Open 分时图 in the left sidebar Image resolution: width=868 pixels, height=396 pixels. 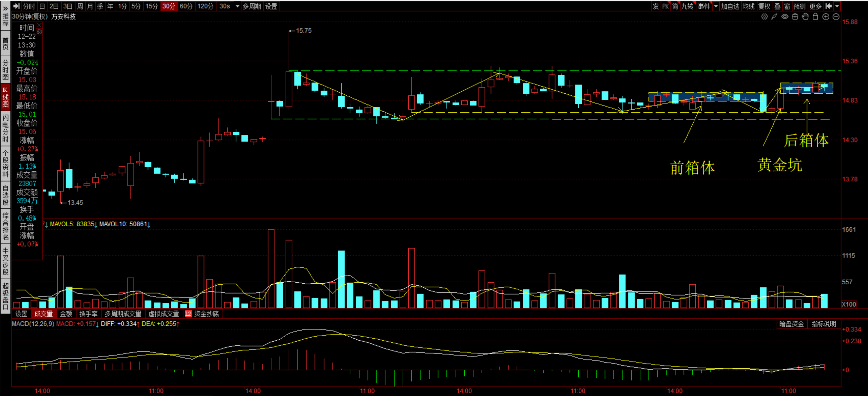(x=5, y=70)
